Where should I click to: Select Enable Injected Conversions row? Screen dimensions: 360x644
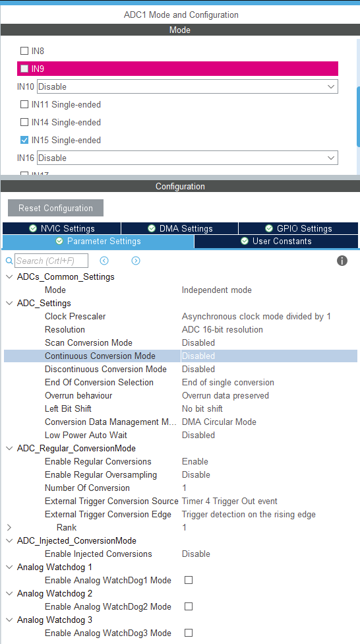point(181,554)
